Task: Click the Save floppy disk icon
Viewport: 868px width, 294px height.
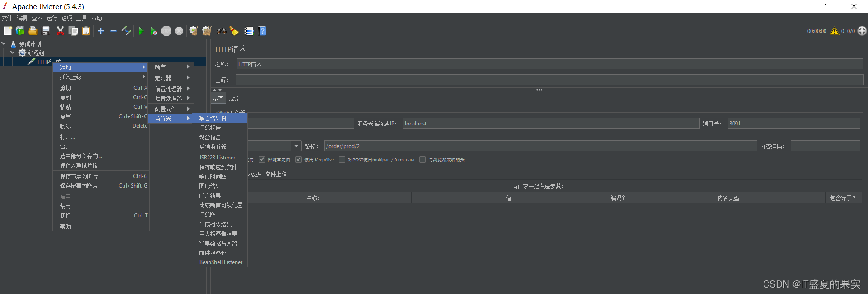Action: click(45, 31)
